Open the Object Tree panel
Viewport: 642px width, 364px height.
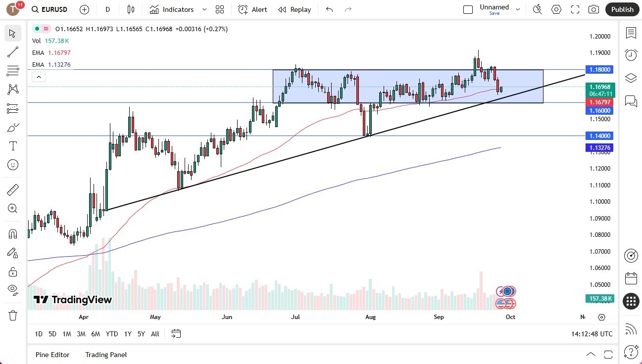click(x=631, y=78)
